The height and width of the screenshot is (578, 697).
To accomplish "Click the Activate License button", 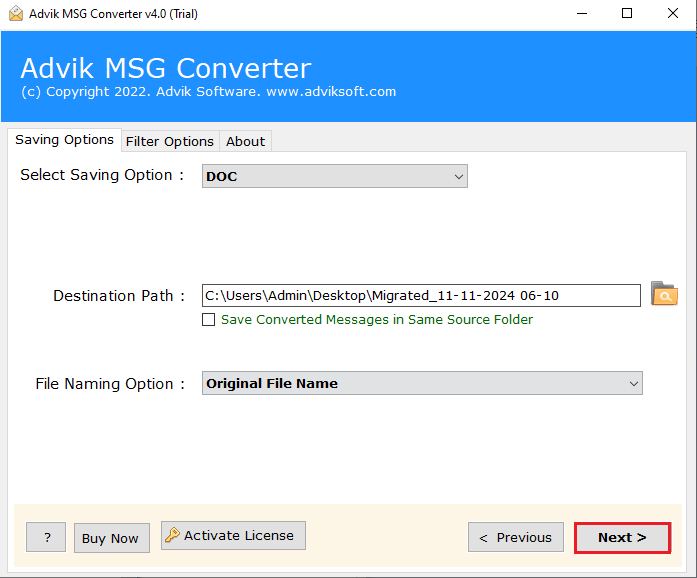I will pos(233,536).
